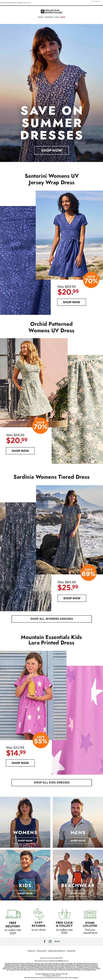Click the Mountain Warehouse logo
Image resolution: width=103 pixels, height=980 pixels.
click(x=51, y=12)
